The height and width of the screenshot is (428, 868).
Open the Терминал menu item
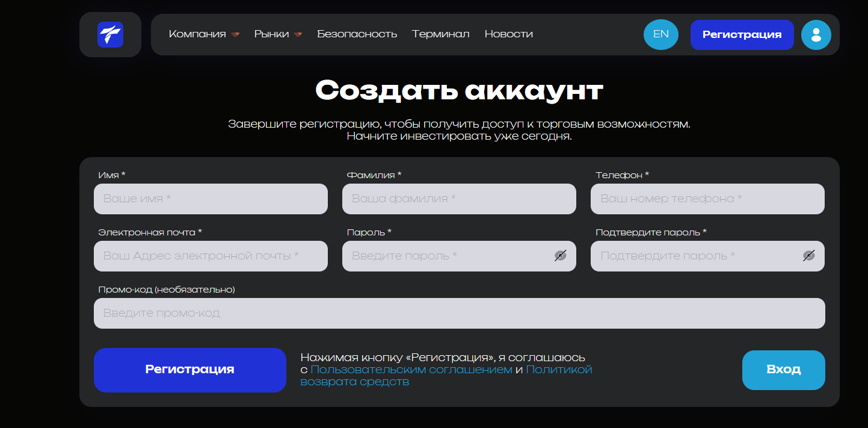[441, 34]
